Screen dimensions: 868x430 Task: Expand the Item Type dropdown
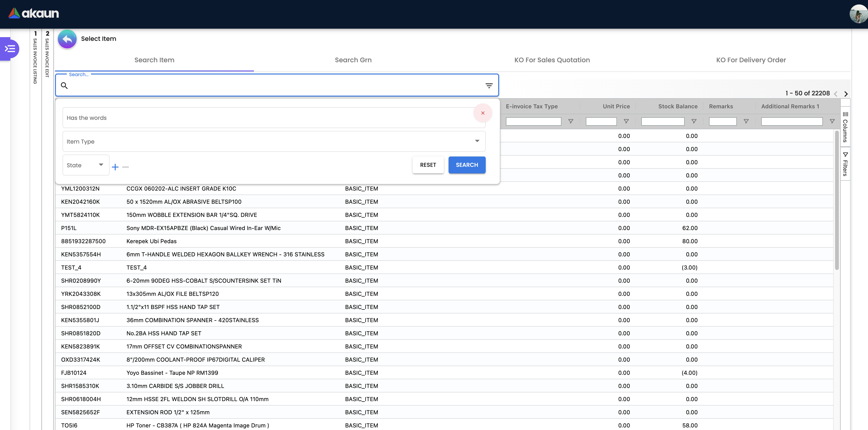(274, 141)
